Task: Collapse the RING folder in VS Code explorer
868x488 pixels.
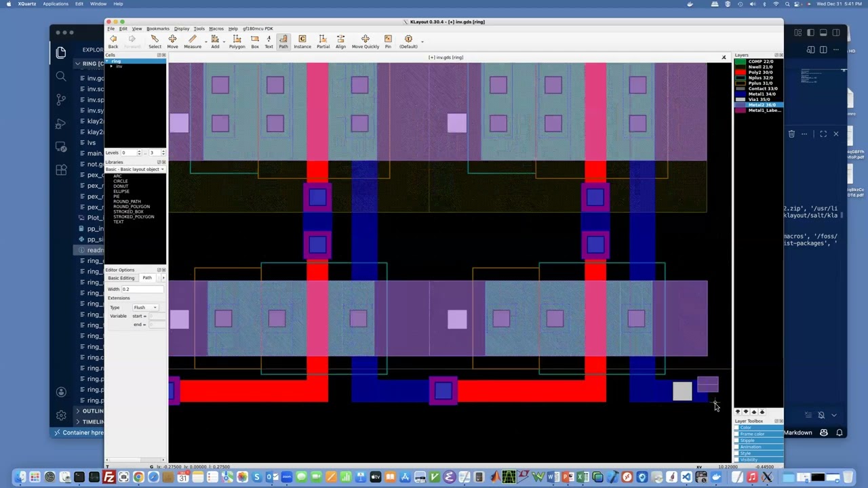Action: point(78,64)
